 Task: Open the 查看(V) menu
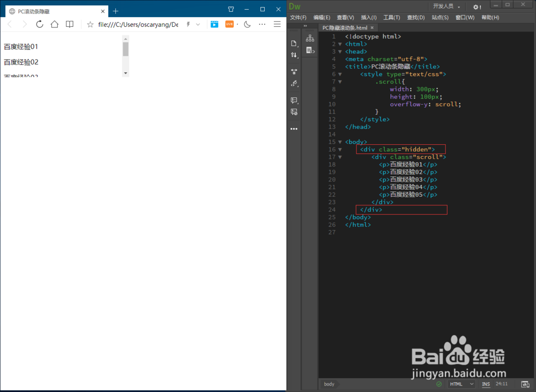[x=345, y=18]
